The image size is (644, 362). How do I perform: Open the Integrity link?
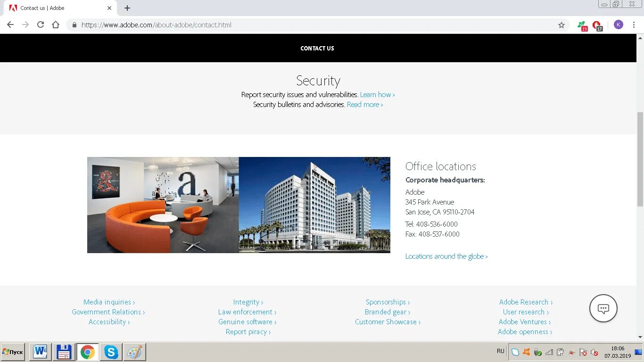click(x=248, y=302)
